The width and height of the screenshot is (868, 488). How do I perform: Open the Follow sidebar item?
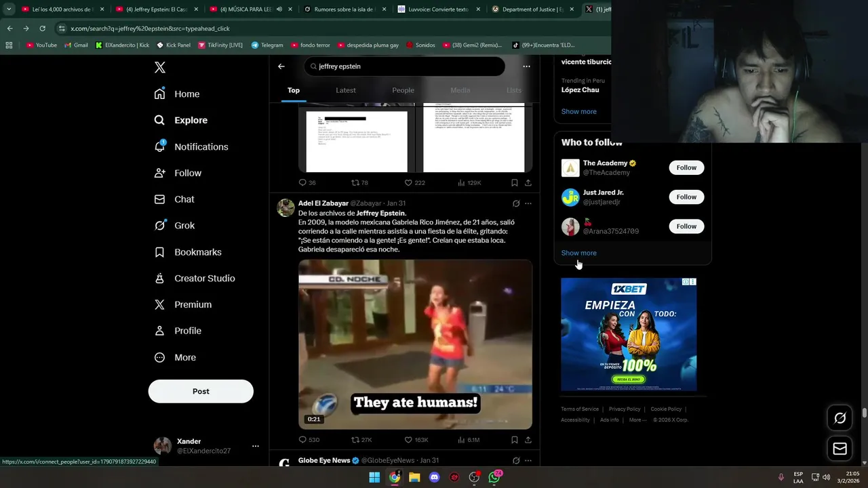tap(178, 173)
